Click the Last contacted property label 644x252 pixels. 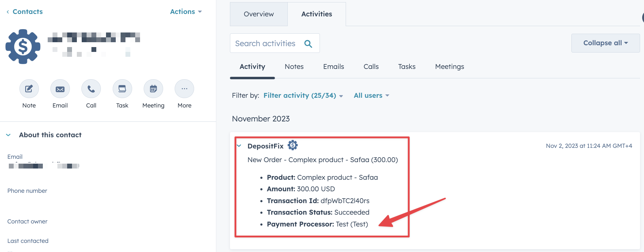click(28, 241)
